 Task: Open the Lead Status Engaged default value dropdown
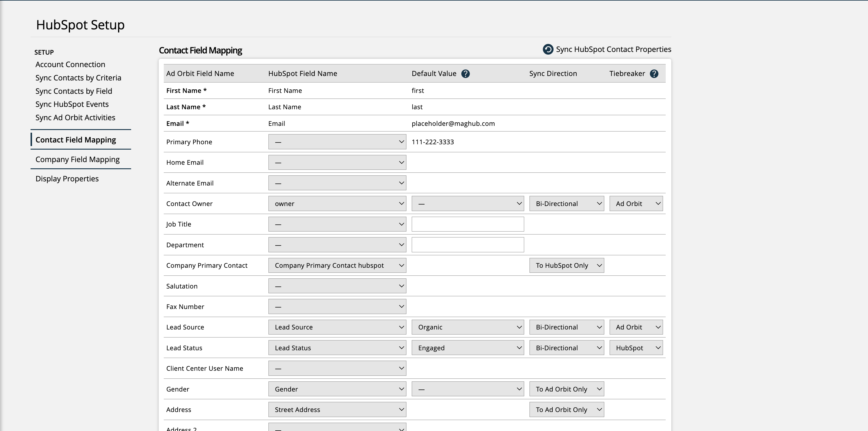[467, 348]
